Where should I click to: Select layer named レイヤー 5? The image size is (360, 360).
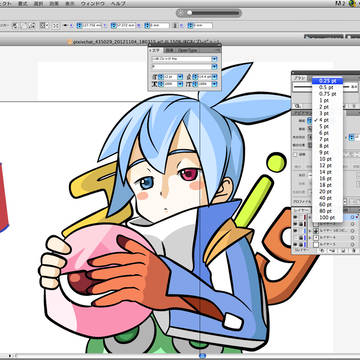coord(328,244)
